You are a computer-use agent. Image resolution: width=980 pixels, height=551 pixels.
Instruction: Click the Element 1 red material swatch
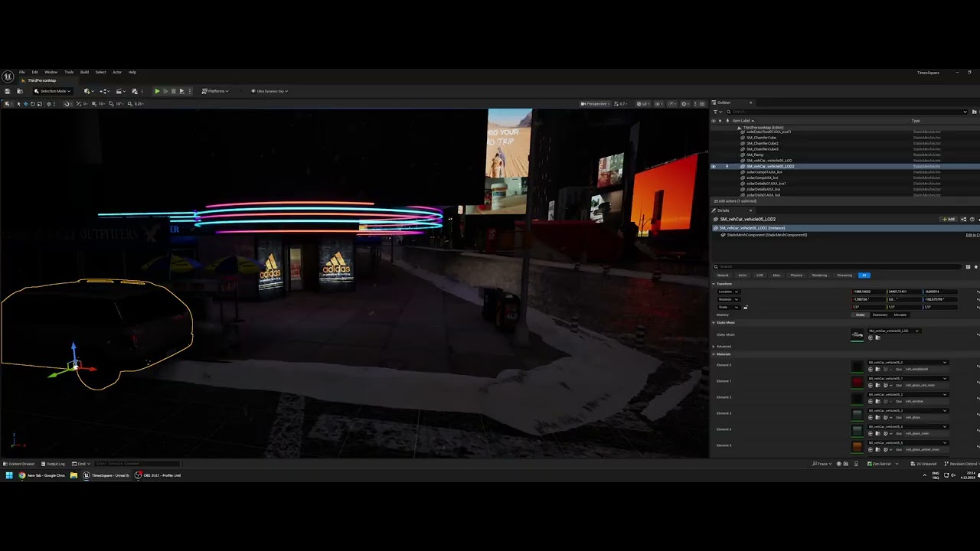tap(857, 381)
